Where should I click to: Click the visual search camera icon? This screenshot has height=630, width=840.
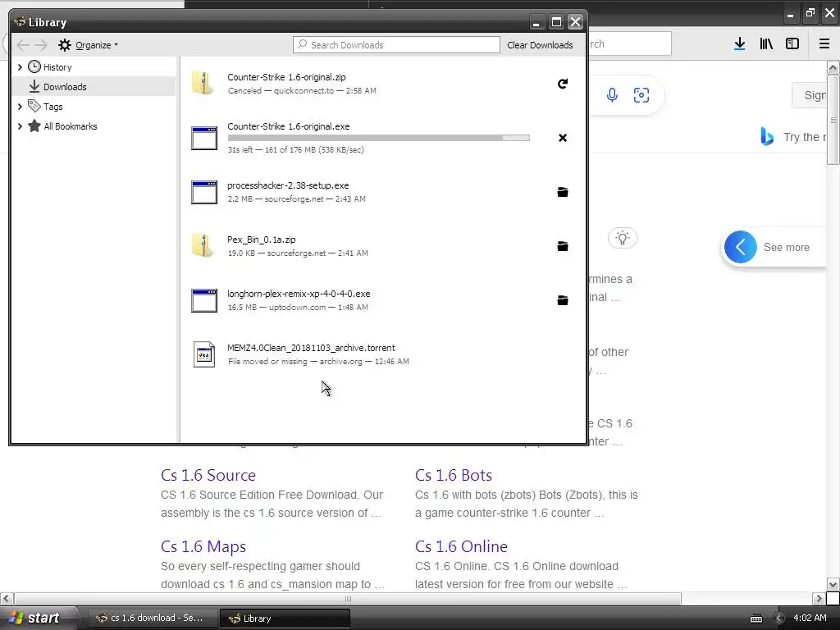[x=641, y=95]
